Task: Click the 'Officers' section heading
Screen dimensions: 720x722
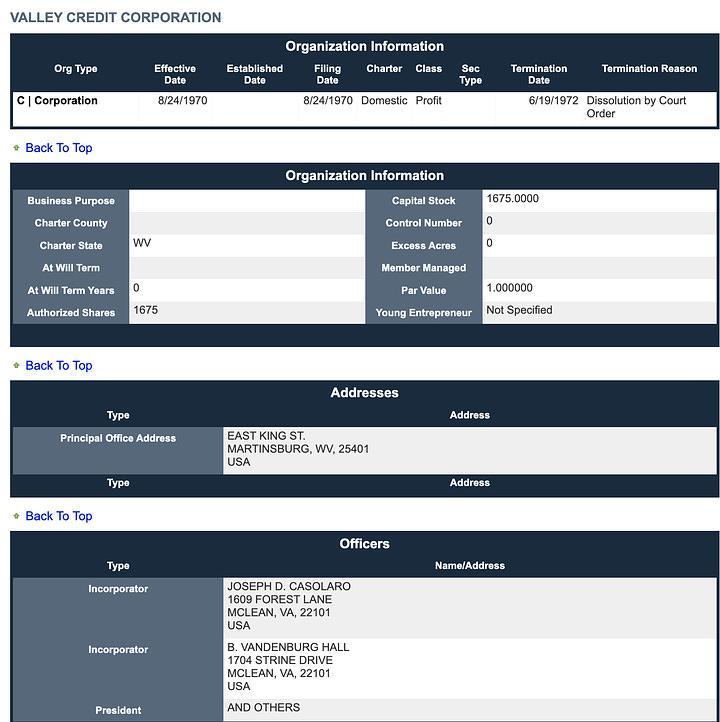Action: tap(365, 544)
